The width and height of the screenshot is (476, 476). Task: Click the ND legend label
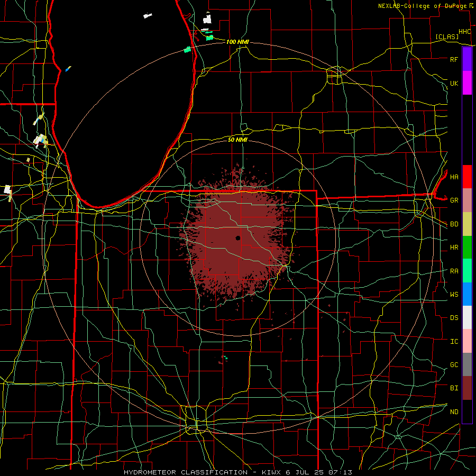coord(454,411)
